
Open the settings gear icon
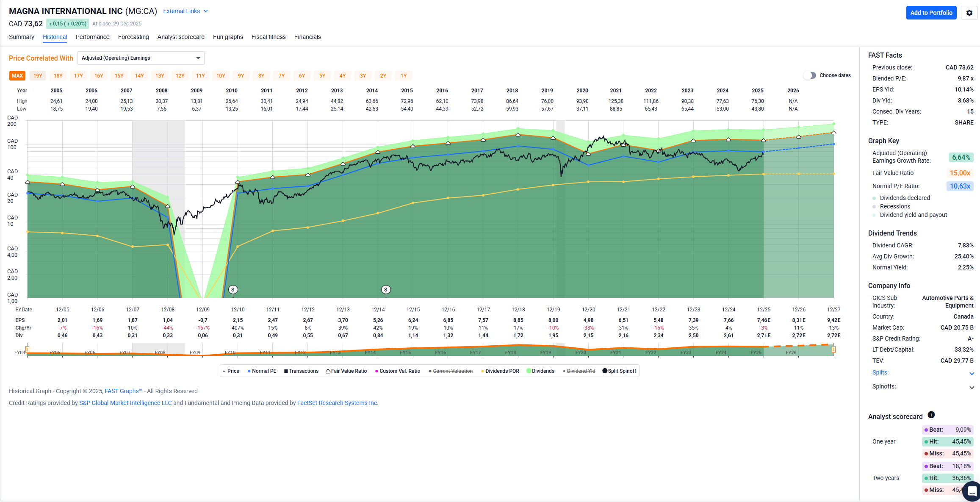tap(969, 13)
